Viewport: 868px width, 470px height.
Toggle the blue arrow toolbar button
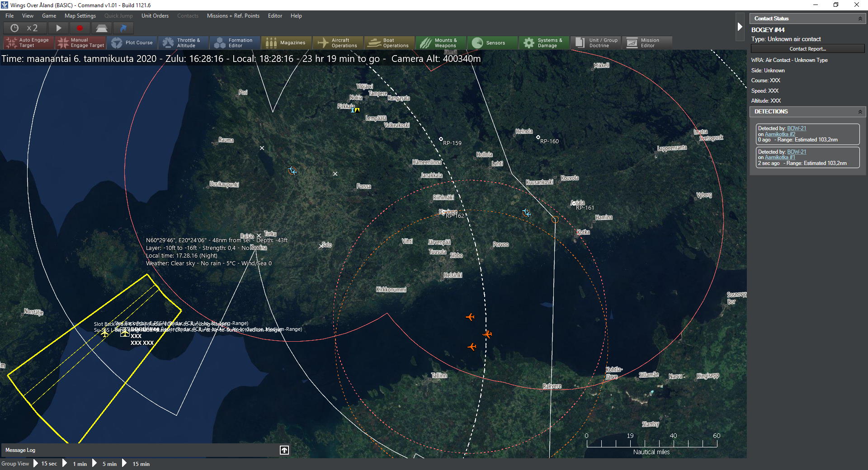[x=123, y=28]
